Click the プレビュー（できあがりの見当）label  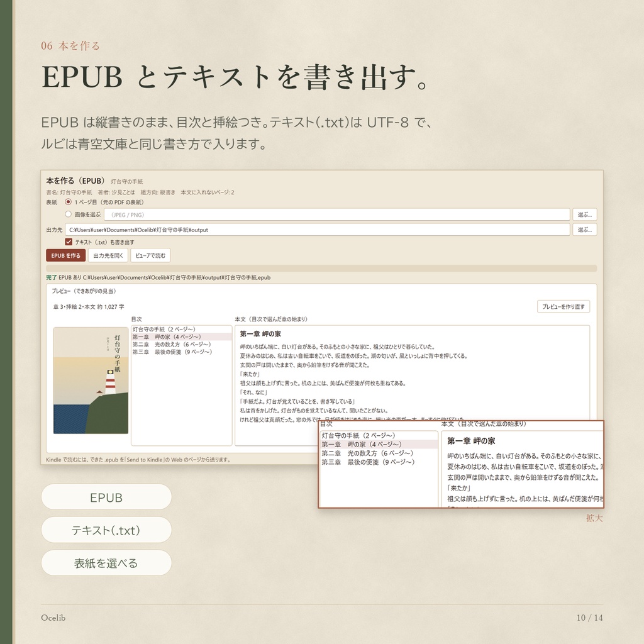tap(84, 291)
